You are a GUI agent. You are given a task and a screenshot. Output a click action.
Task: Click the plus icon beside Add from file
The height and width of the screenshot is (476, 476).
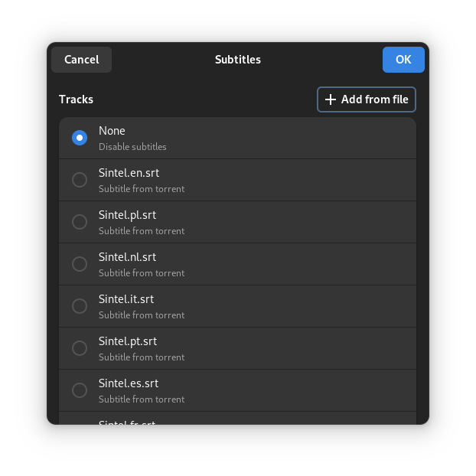tap(331, 99)
